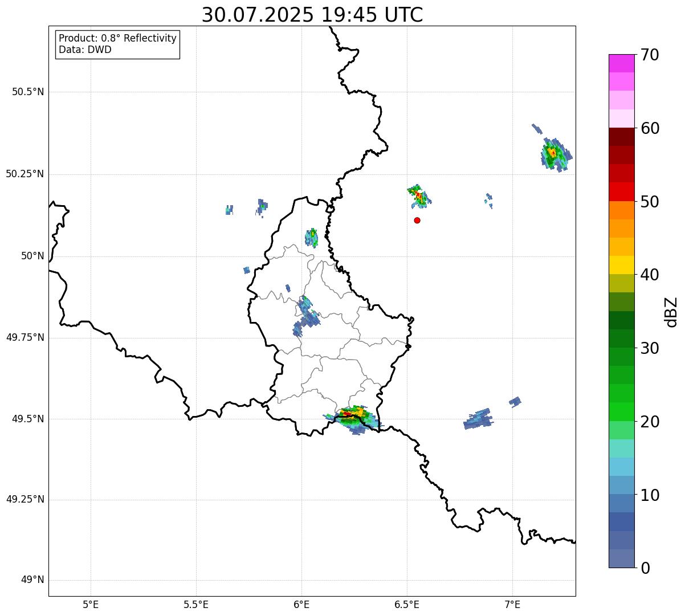Viewport: 685px width, 616px height.
Task: Click the 5°E longitude label
Action: [x=91, y=604]
